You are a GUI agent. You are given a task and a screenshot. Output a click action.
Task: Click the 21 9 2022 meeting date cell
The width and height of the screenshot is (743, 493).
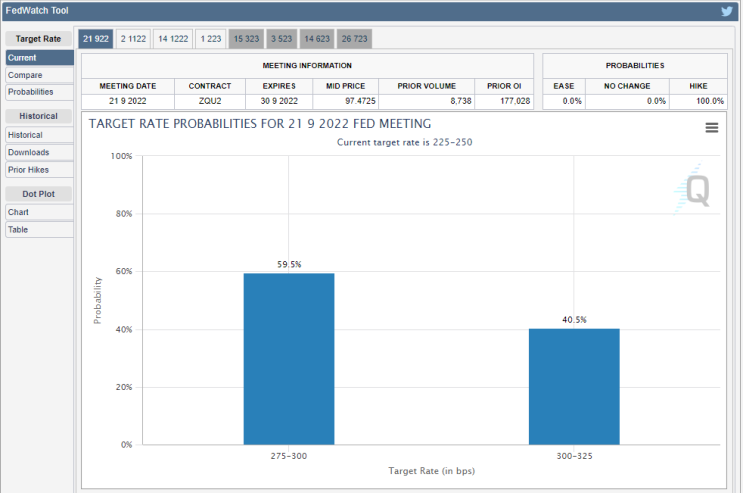pyautogui.click(x=127, y=101)
